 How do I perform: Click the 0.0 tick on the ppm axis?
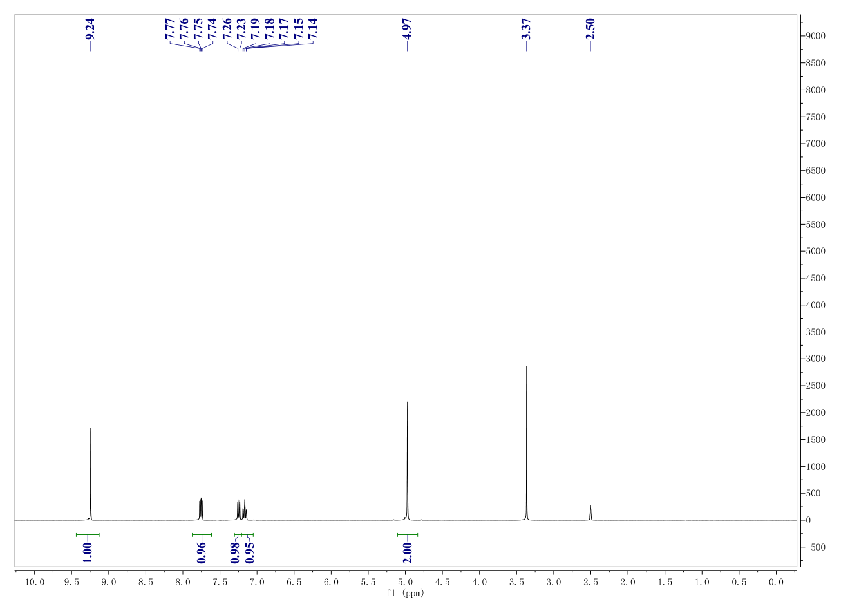coord(777,582)
